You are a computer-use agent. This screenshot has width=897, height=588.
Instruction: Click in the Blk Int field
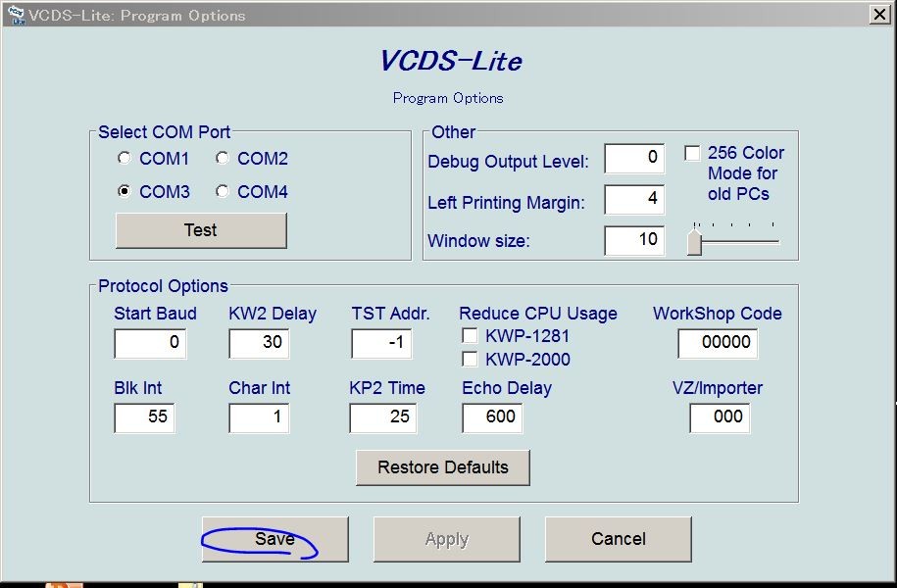144,418
